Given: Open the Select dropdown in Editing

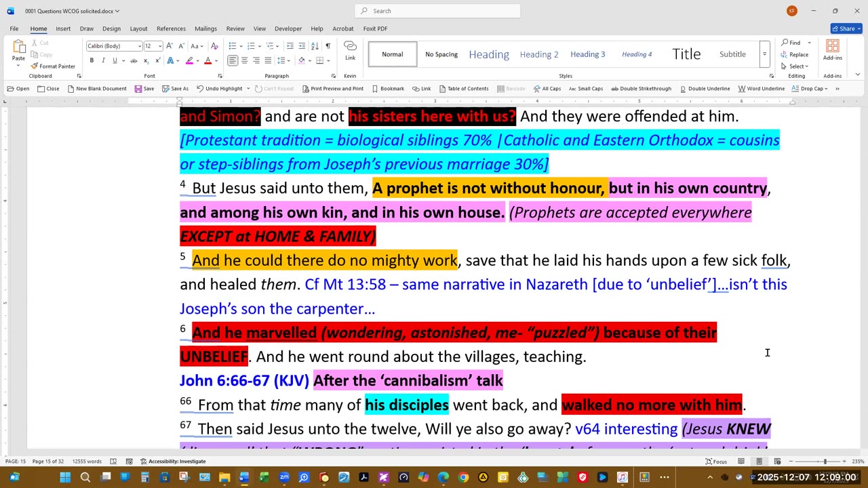Looking at the screenshot, I should 795,66.
